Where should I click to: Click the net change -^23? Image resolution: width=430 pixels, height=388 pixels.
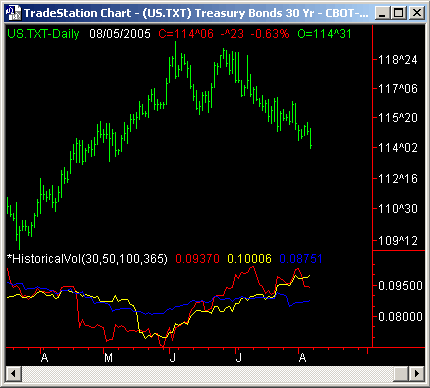click(x=232, y=34)
